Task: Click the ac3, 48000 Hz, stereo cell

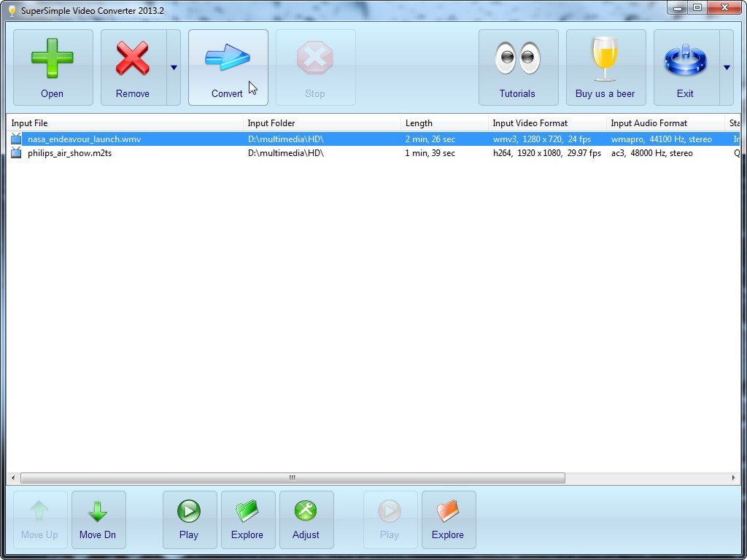Action: click(x=651, y=153)
